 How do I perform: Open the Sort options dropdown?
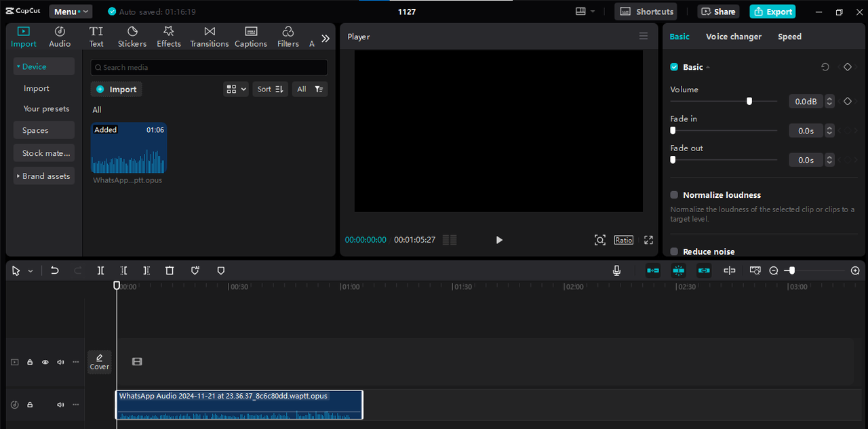coord(271,89)
